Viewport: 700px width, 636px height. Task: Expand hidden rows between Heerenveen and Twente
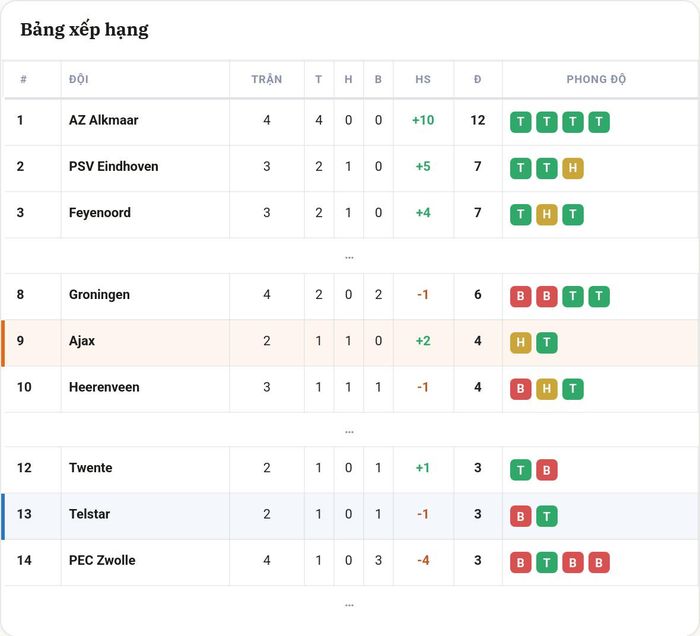(x=349, y=432)
